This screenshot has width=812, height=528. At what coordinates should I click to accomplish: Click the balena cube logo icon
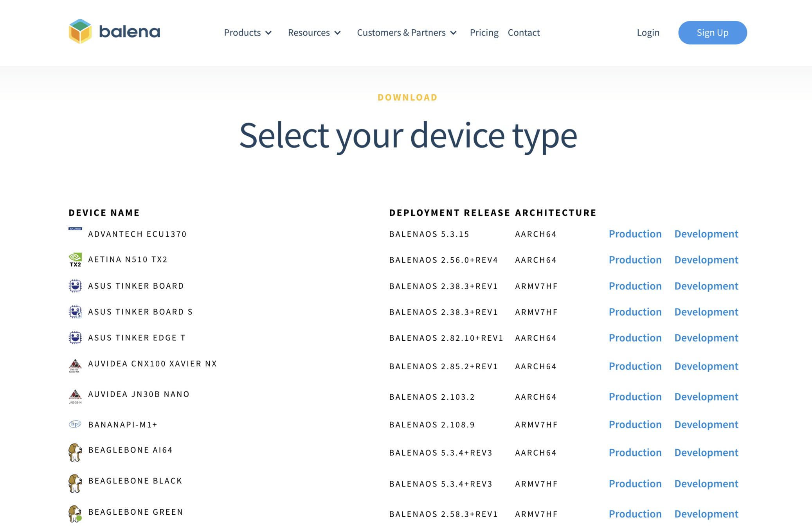pyautogui.click(x=80, y=31)
